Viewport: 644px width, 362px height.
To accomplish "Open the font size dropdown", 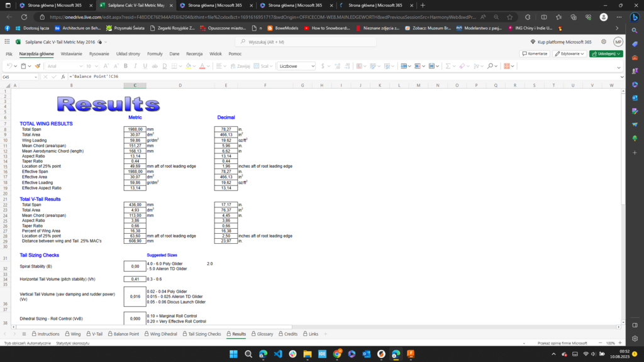I will [92, 66].
